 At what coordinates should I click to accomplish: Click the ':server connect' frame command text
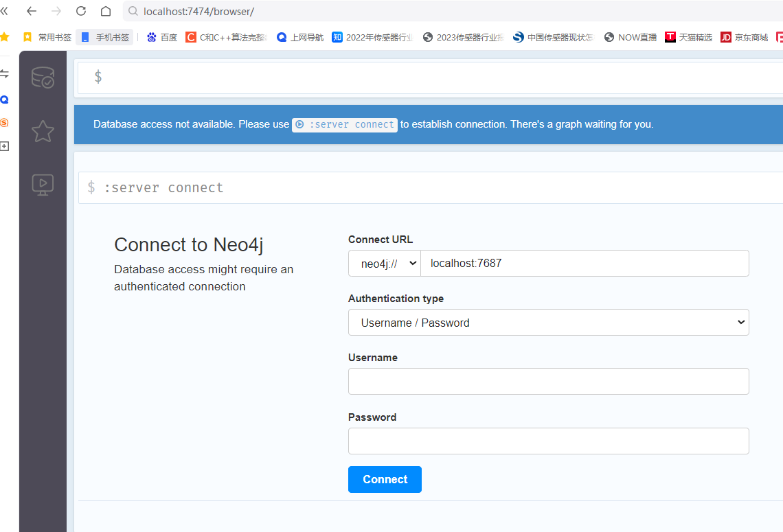(x=163, y=187)
